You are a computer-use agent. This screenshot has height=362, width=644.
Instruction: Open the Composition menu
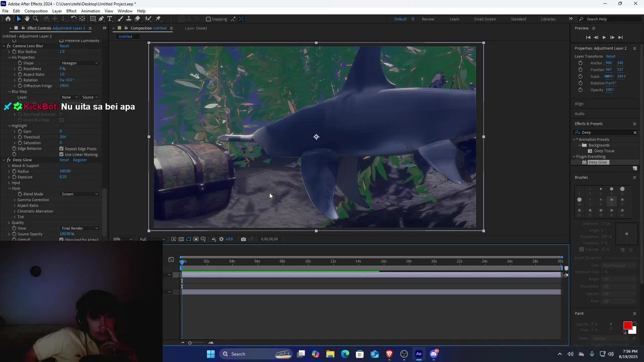[36, 11]
